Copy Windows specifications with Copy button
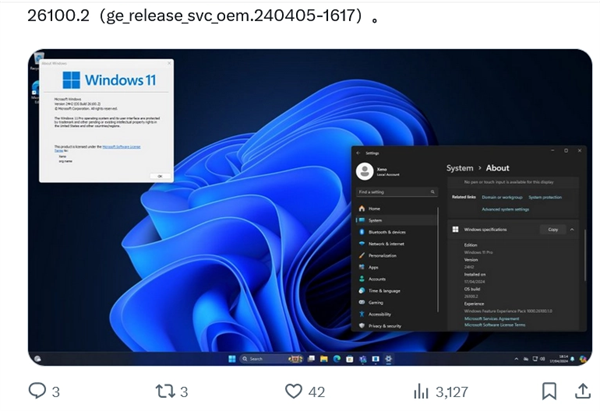Viewport: 600px width, 411px height. [x=553, y=229]
